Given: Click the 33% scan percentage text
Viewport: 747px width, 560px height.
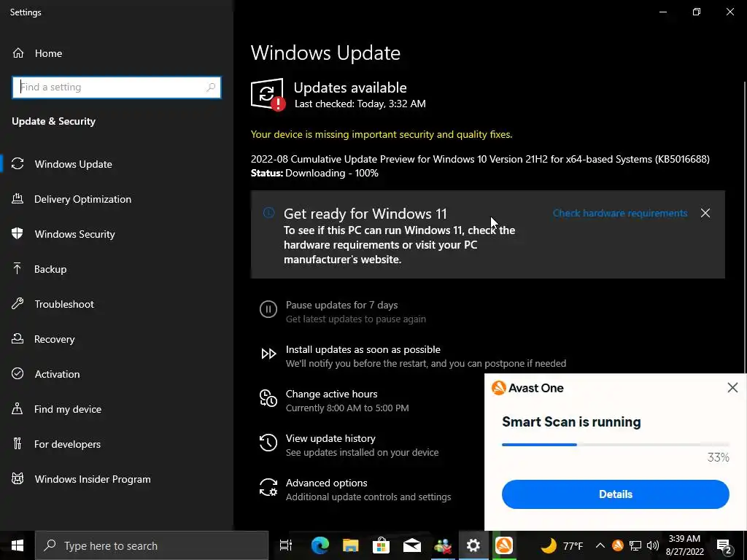Looking at the screenshot, I should click(718, 458).
